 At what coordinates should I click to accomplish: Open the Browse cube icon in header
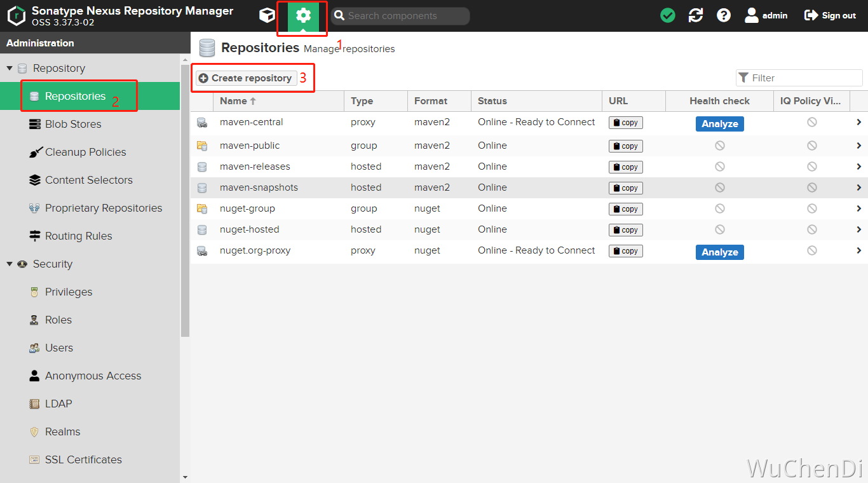[x=267, y=15]
